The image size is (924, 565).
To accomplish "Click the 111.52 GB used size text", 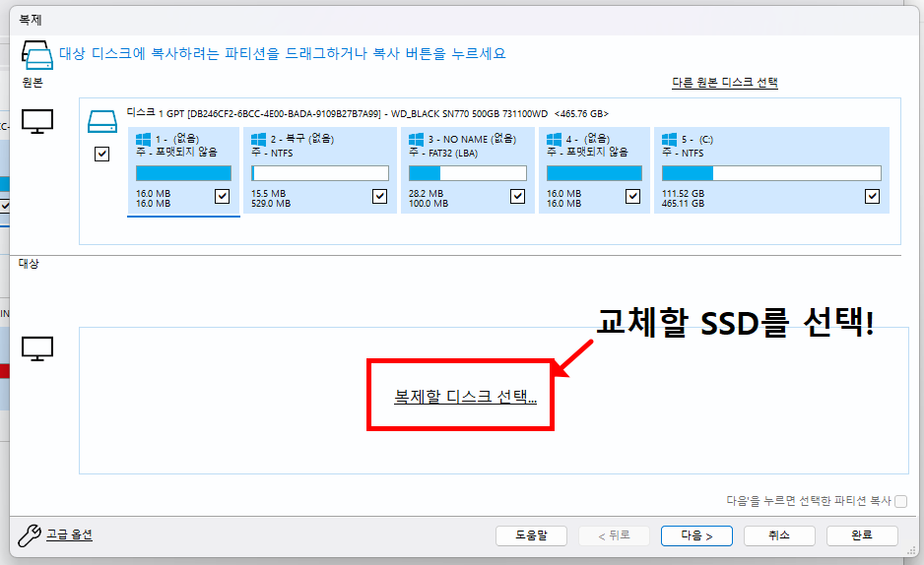I will 683,194.
